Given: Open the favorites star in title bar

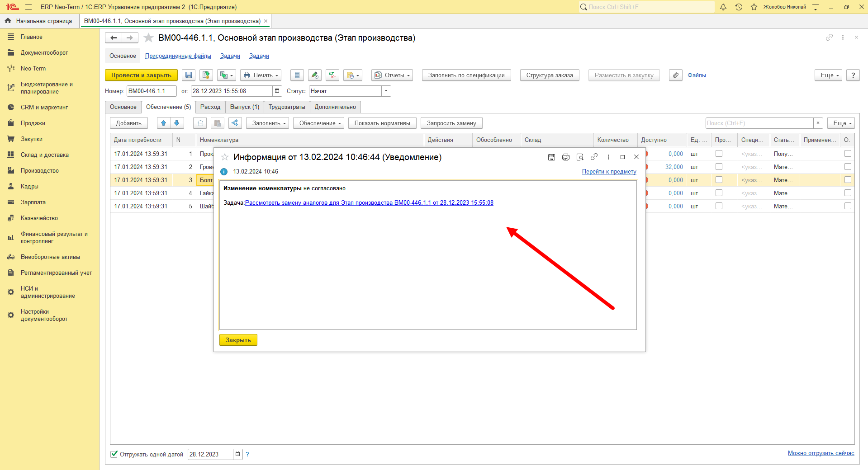Looking at the screenshot, I should (x=754, y=7).
